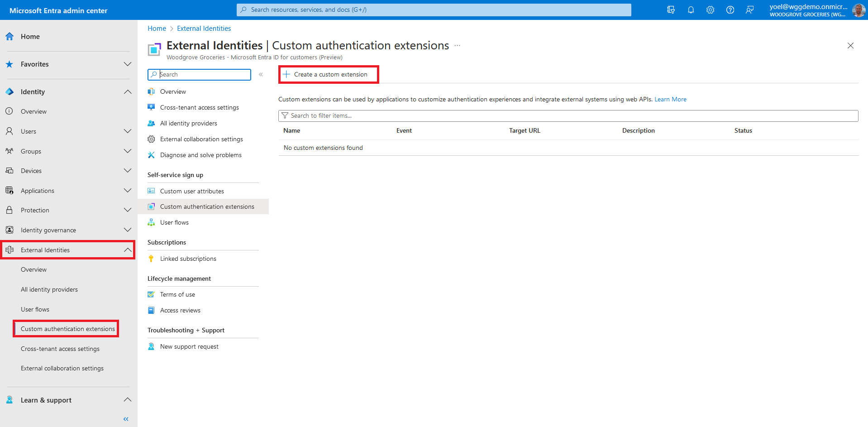The height and width of the screenshot is (427, 868).
Task: Open the settings gear in header
Action: tap(710, 10)
